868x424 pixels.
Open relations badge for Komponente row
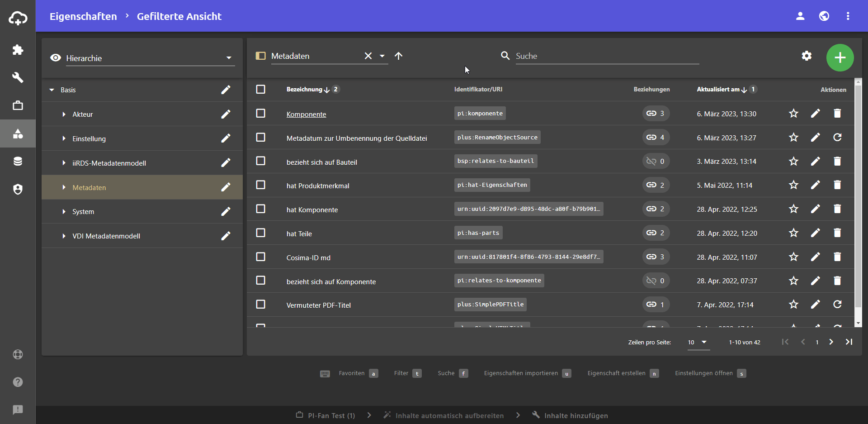pyautogui.click(x=656, y=113)
